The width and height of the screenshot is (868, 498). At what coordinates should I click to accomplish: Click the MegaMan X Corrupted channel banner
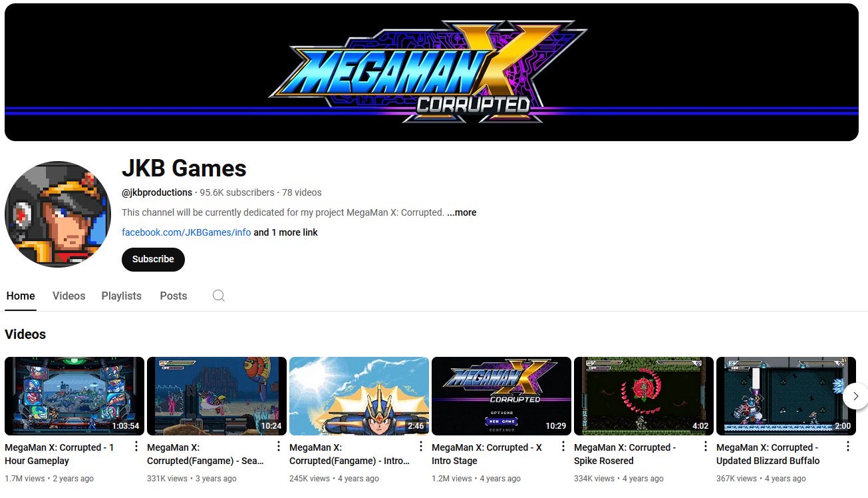[x=432, y=72]
